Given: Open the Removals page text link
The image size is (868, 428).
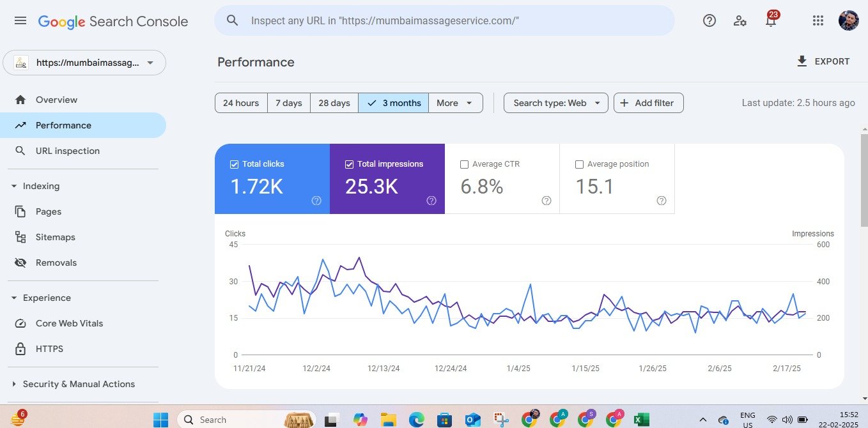Looking at the screenshot, I should [x=56, y=263].
